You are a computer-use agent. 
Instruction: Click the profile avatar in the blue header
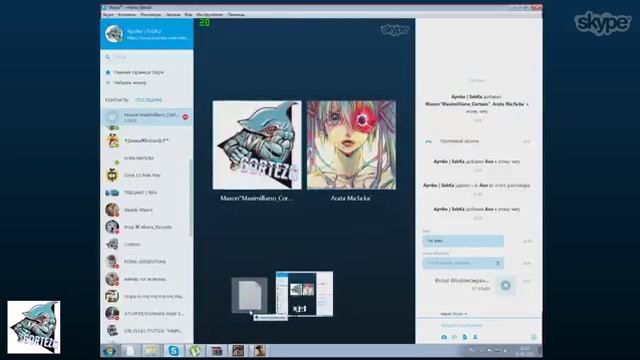click(x=114, y=34)
